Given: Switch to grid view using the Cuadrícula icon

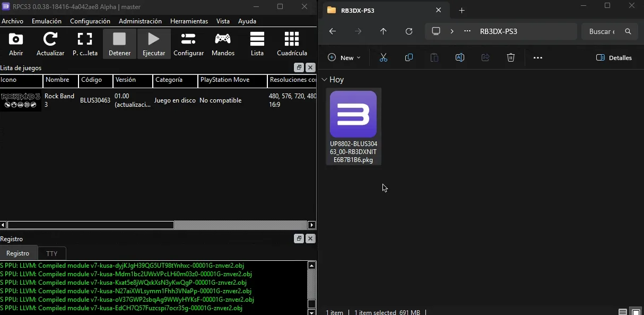Looking at the screenshot, I should click(x=291, y=42).
